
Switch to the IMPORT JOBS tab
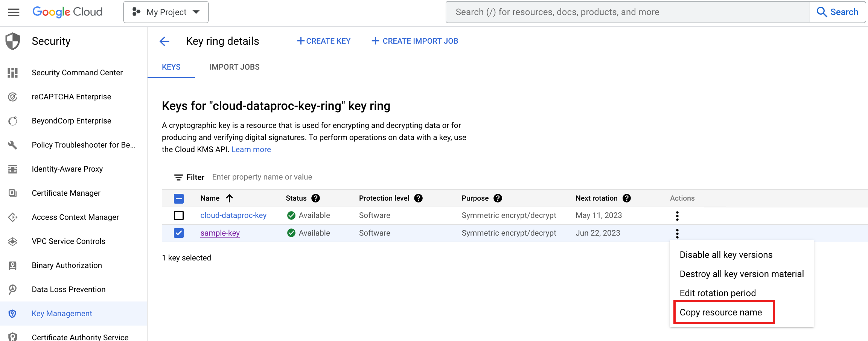click(x=234, y=67)
